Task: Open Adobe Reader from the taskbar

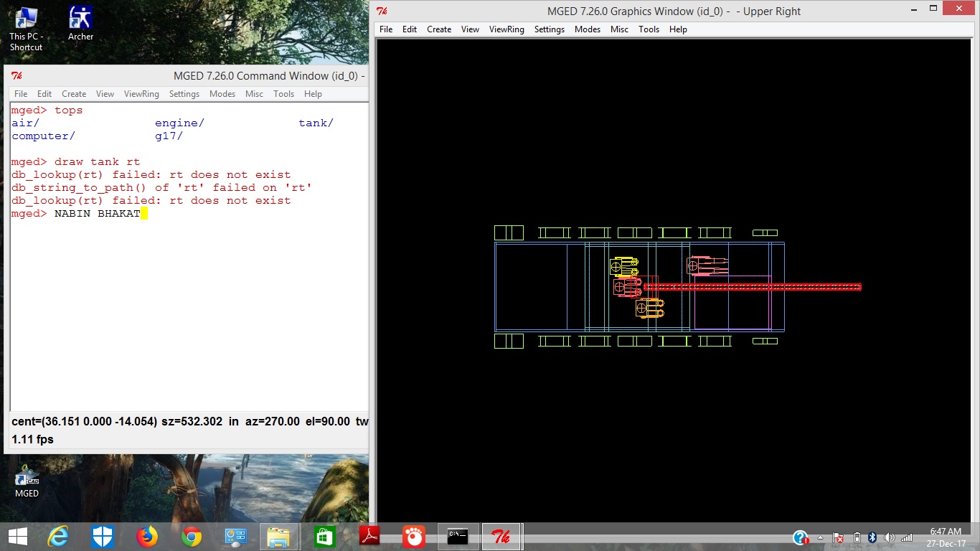Action: tap(369, 537)
